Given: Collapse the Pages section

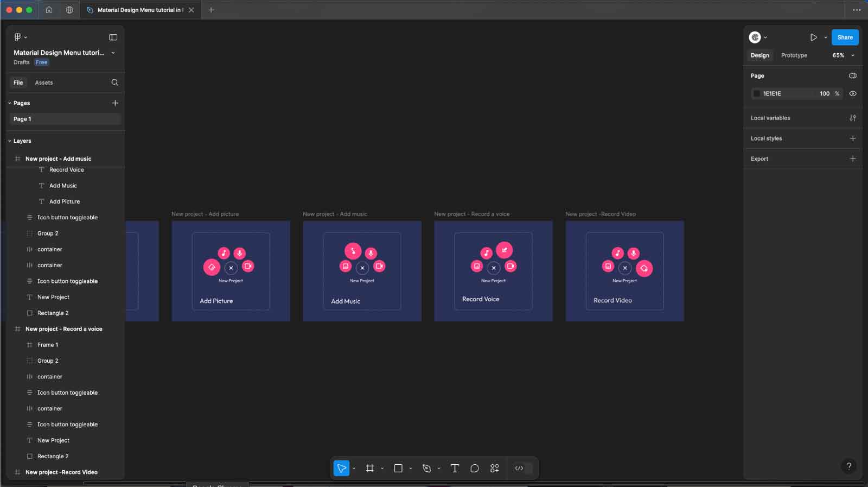Looking at the screenshot, I should [x=10, y=103].
